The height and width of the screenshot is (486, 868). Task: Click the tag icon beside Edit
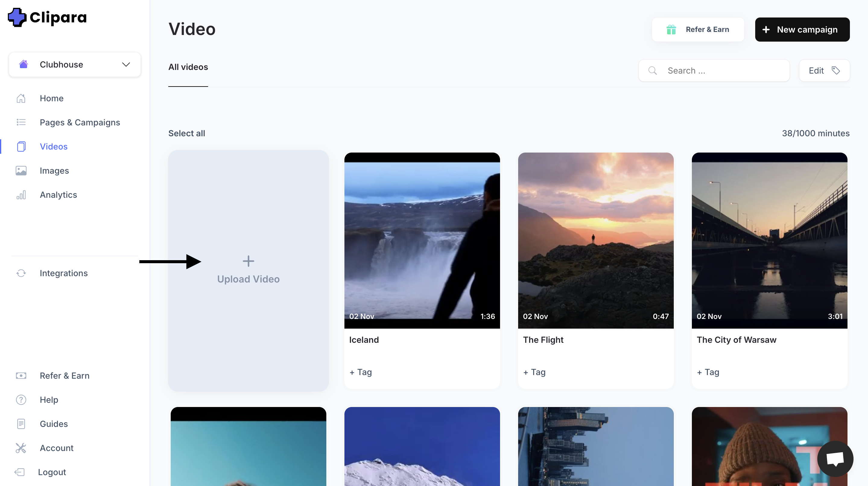[x=836, y=70]
